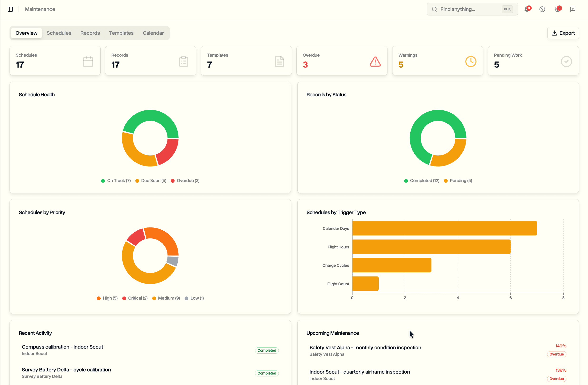Click the Flight Hours bar
Image resolution: width=588 pixels, height=385 pixels.
point(431,247)
